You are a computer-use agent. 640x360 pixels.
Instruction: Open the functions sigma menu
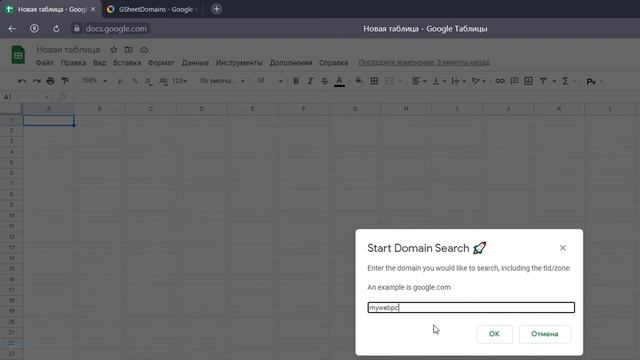[565, 81]
